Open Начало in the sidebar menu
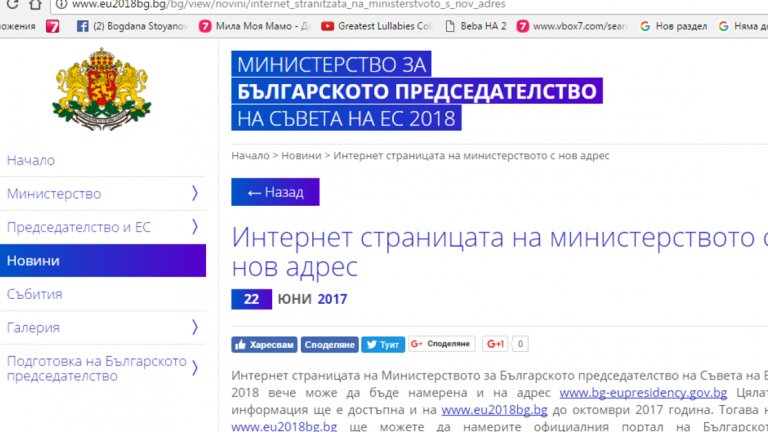Viewport: 768px width, 432px height. point(31,160)
